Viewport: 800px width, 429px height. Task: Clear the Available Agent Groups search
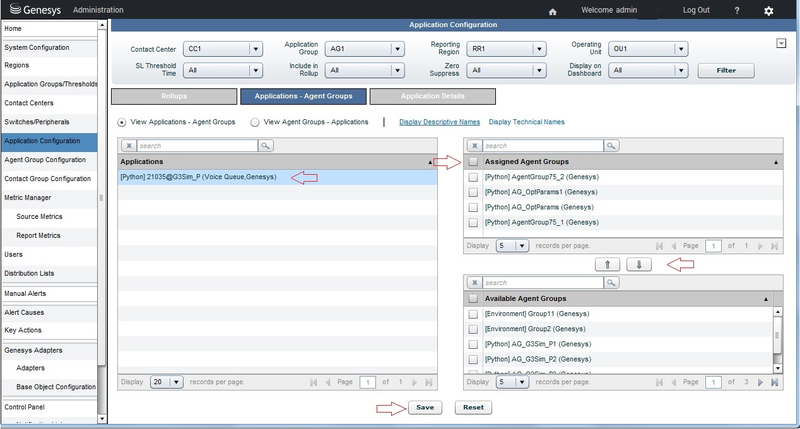coord(474,283)
